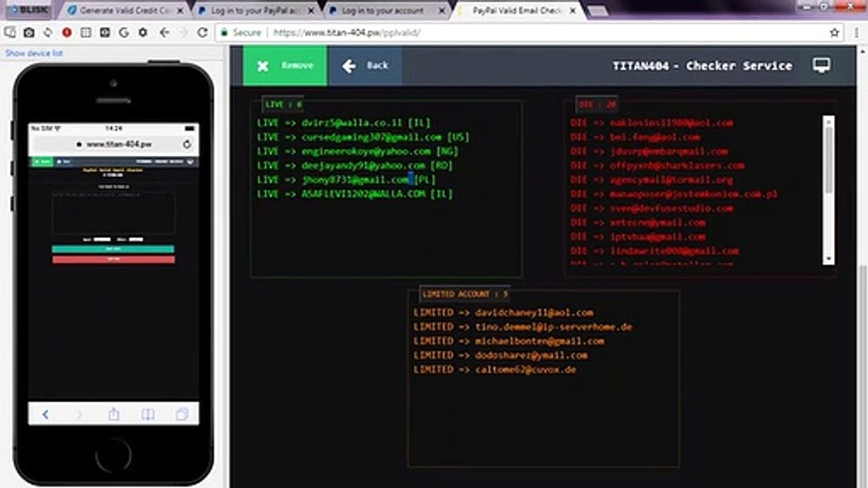The height and width of the screenshot is (488, 868).
Task: Toggle the device panel icon in toolbar
Action: 10,33
